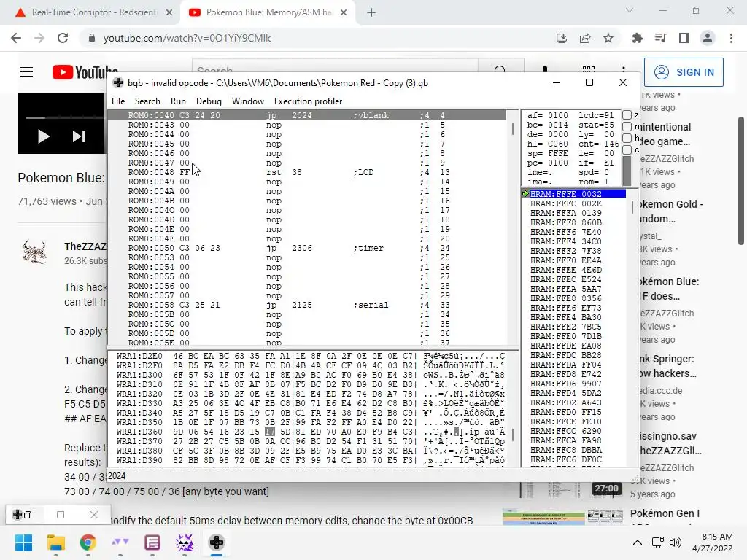Viewport: 747px width, 560px height.
Task: Go forward in Chrome browser
Action: click(39, 38)
